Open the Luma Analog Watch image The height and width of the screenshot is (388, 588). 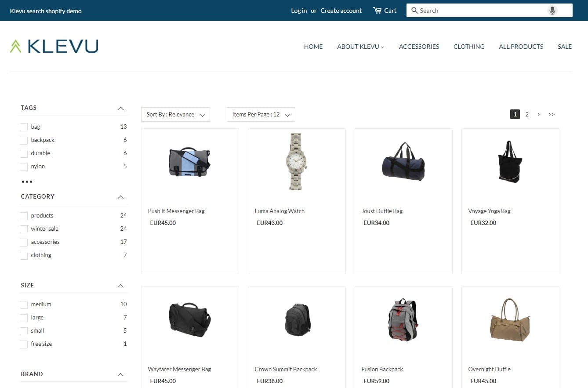pos(296,162)
